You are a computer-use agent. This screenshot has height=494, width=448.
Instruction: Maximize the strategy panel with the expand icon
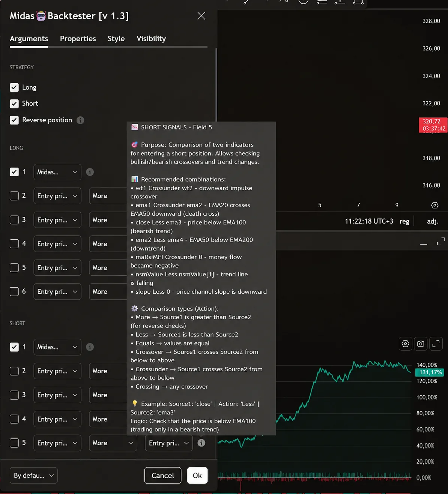[441, 242]
